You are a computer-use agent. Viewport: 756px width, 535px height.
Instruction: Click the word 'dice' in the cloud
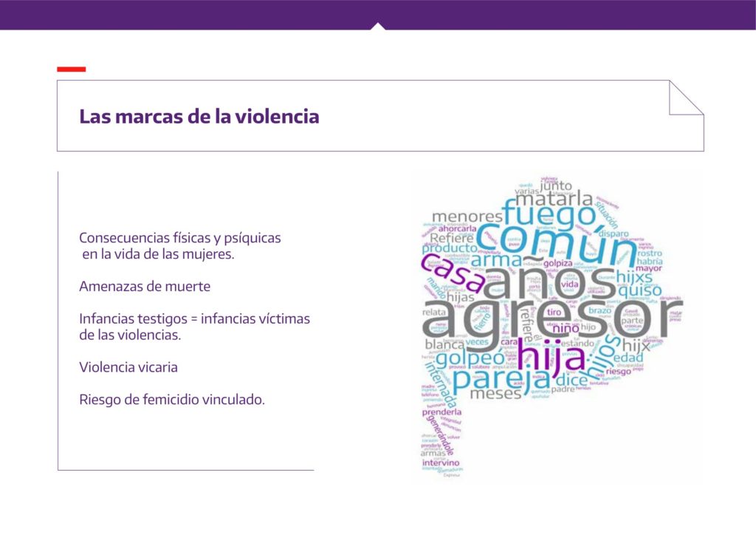click(572, 380)
